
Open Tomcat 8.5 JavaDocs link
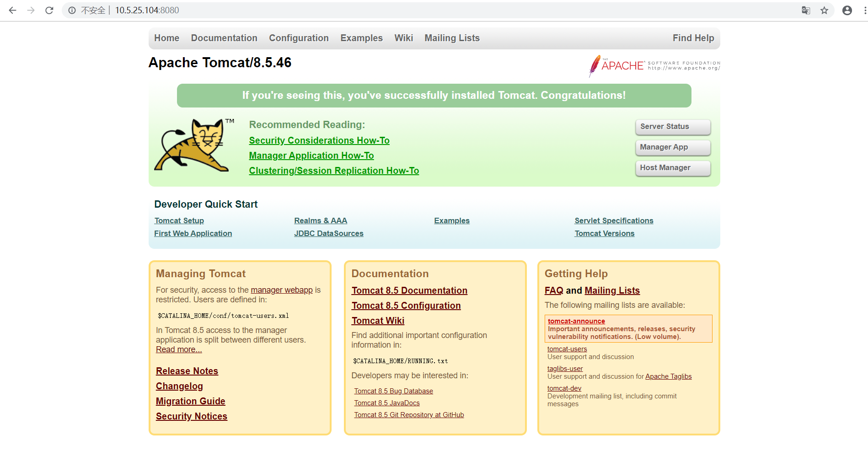coord(387,403)
